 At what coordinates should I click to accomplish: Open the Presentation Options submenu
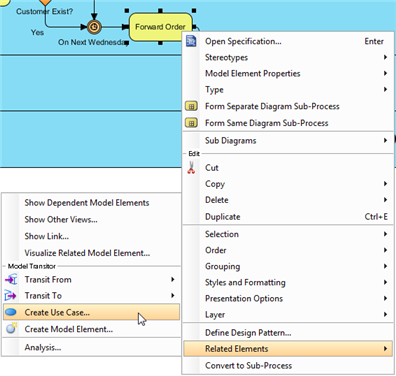[288, 298]
